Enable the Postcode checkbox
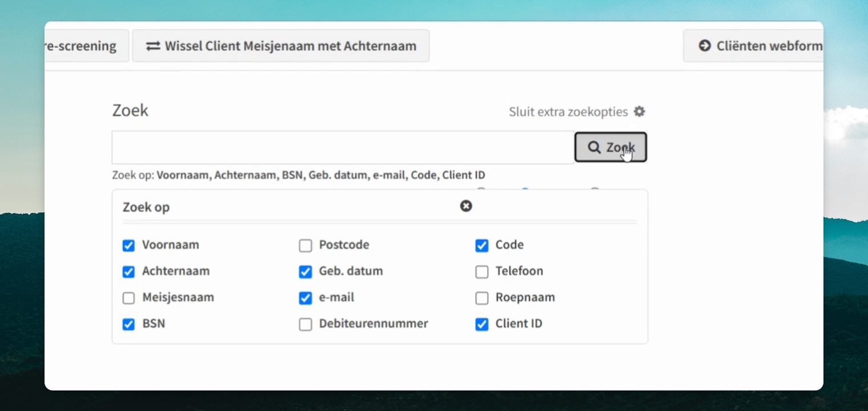 click(x=306, y=245)
